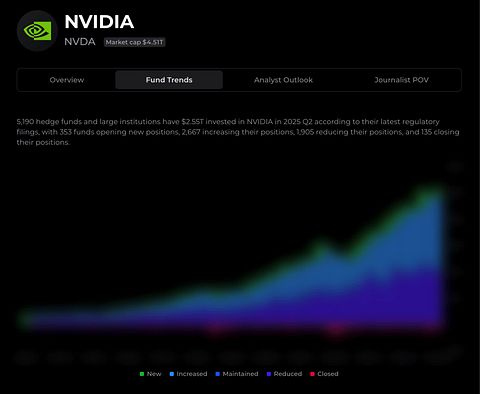
Task: Toggle the Maintained series in legend
Action: coord(237,374)
